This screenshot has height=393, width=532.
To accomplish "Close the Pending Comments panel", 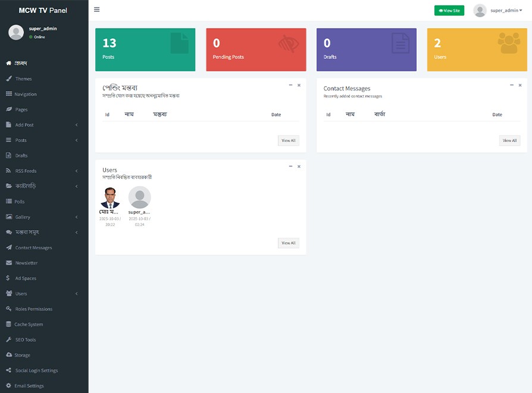I will coord(299,85).
